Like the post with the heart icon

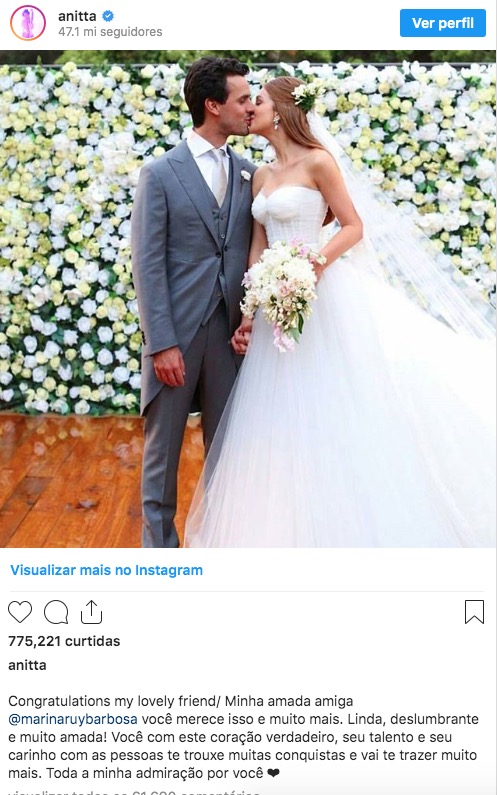point(20,612)
